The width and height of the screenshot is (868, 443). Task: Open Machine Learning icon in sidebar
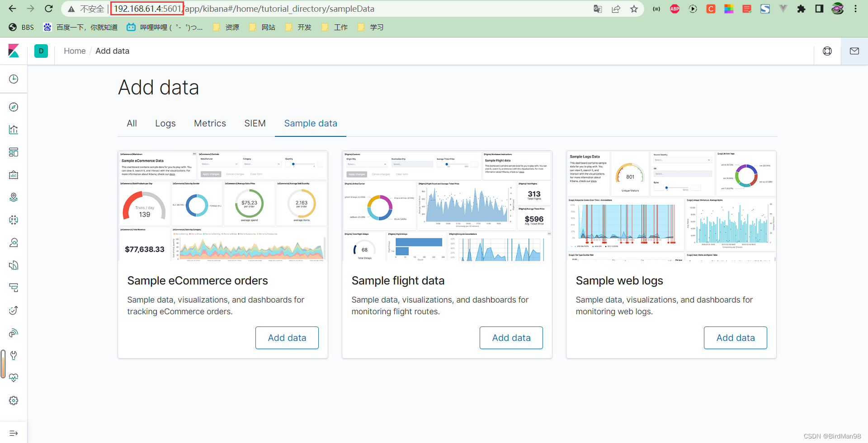coord(14,220)
